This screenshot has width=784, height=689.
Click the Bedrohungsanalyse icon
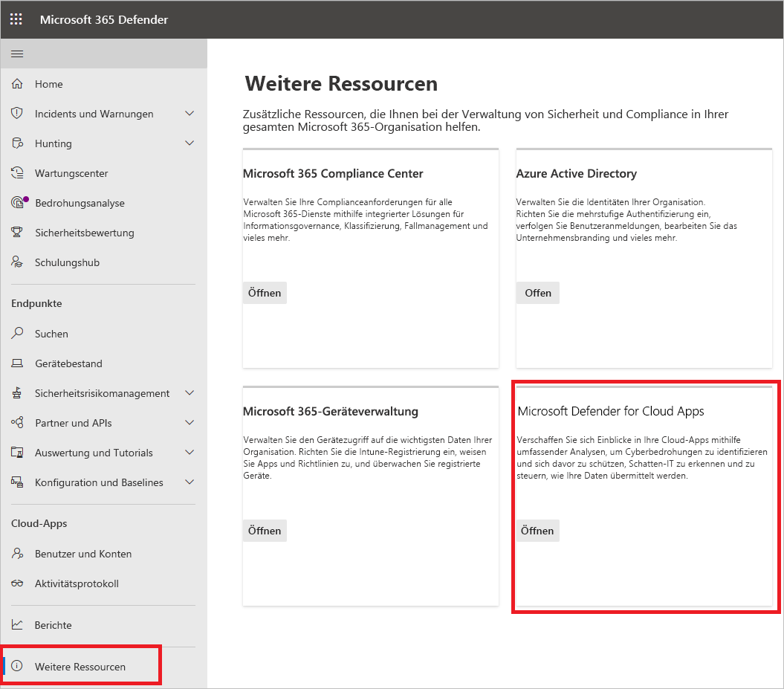point(18,202)
